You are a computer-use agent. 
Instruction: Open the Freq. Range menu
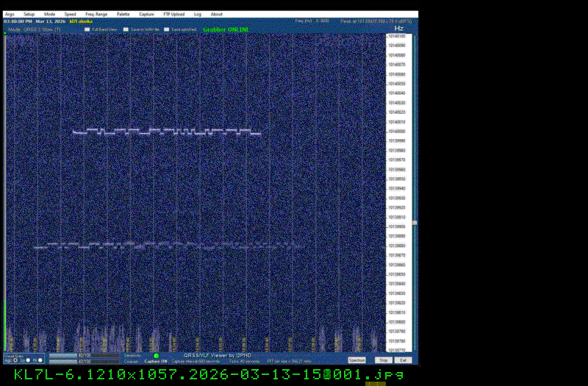coord(96,14)
